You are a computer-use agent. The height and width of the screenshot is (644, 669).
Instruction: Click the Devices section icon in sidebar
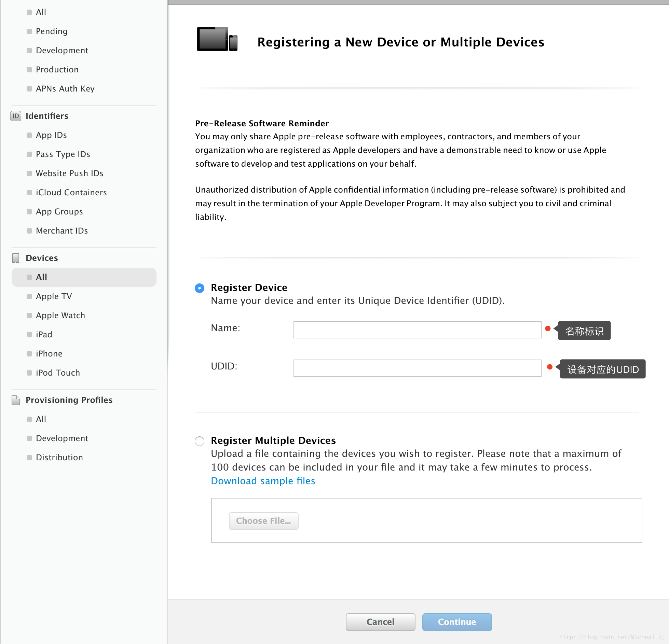click(x=15, y=258)
